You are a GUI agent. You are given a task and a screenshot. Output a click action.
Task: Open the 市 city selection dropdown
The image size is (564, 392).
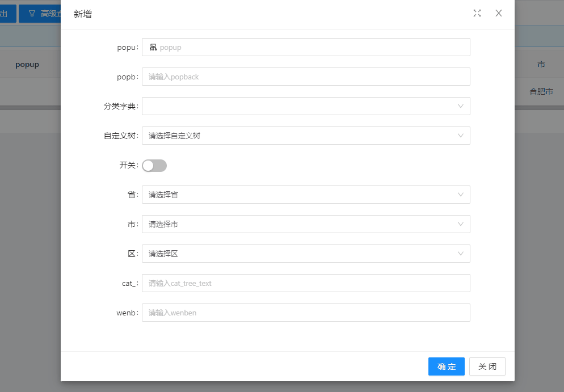click(x=306, y=224)
